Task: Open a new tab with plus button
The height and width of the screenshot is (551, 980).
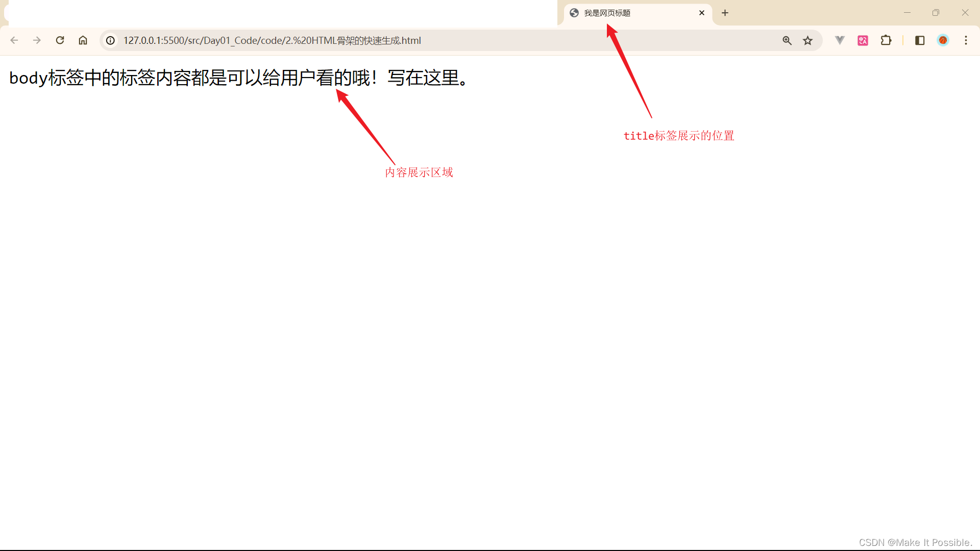Action: 725,13
